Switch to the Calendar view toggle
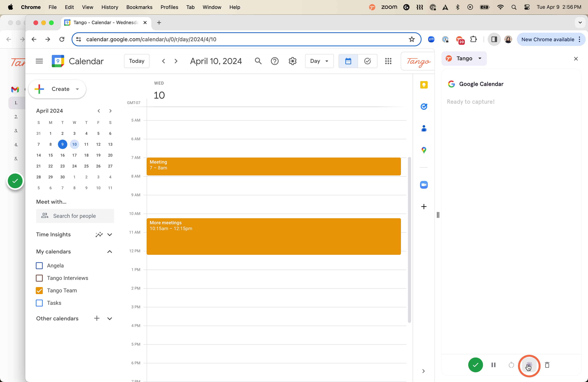The height and width of the screenshot is (382, 588). coord(348,61)
